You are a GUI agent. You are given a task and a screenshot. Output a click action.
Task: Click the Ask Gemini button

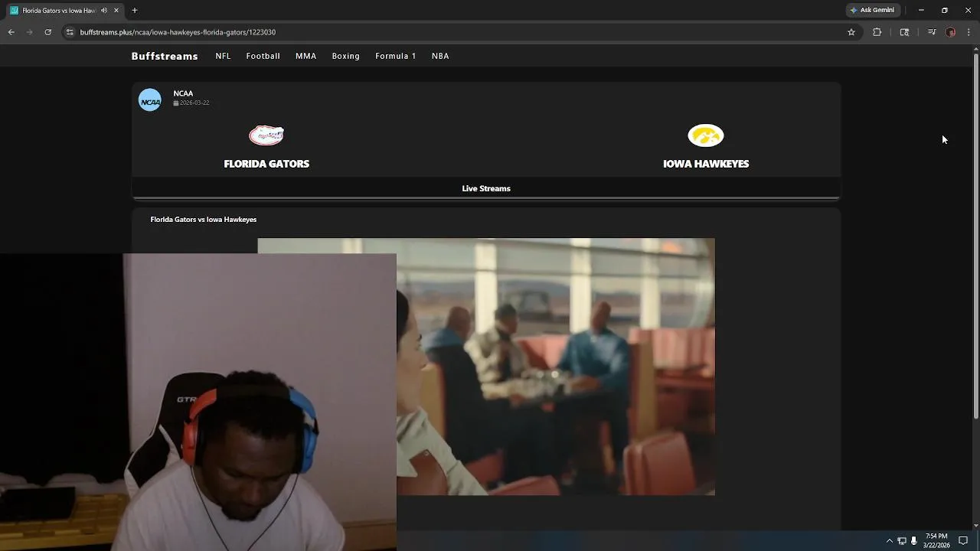point(872,10)
